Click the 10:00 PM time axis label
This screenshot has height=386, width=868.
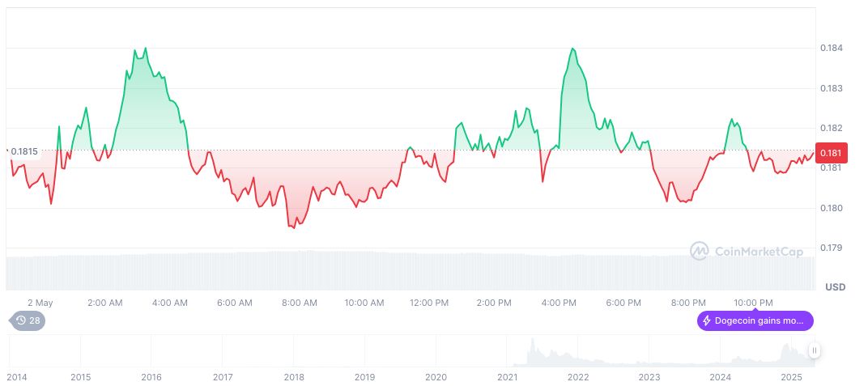coord(753,303)
